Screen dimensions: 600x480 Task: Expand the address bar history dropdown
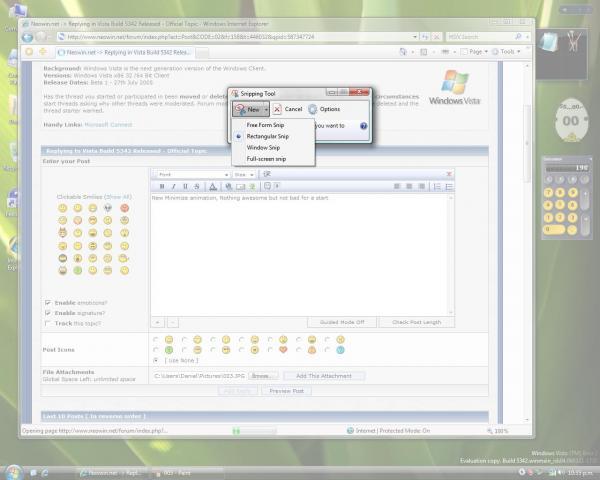pos(415,37)
